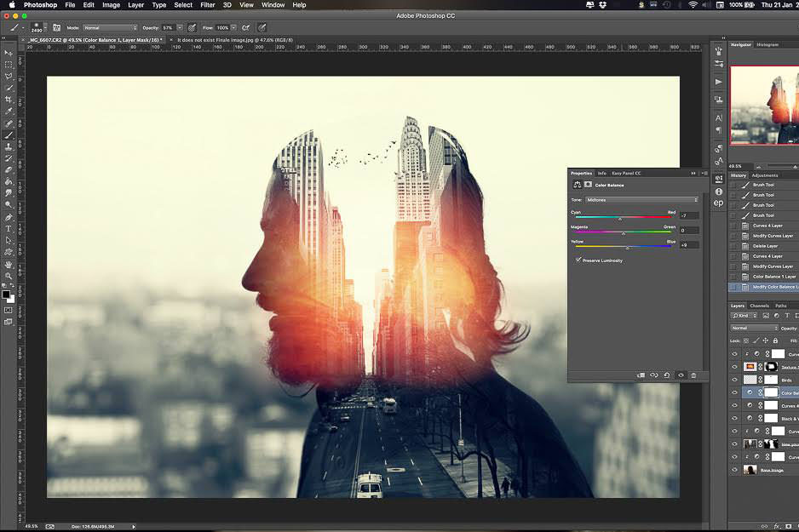The height and width of the screenshot is (532, 799).
Task: Switch to the Channels tab
Action: pyautogui.click(x=759, y=306)
